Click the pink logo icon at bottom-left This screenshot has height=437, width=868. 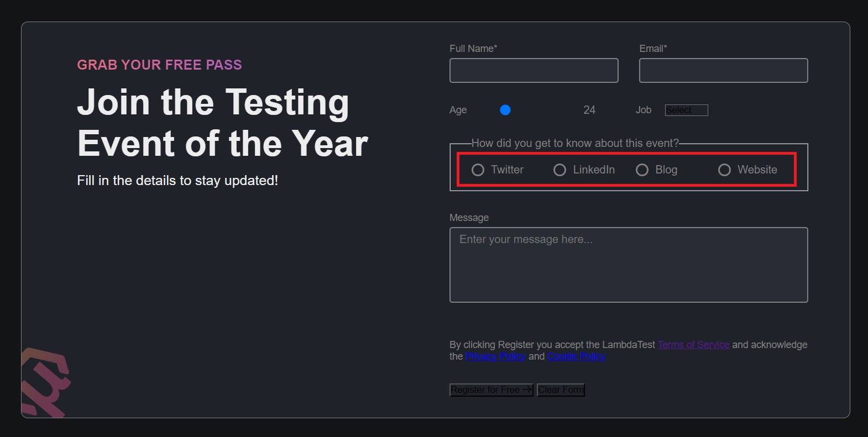(45, 381)
